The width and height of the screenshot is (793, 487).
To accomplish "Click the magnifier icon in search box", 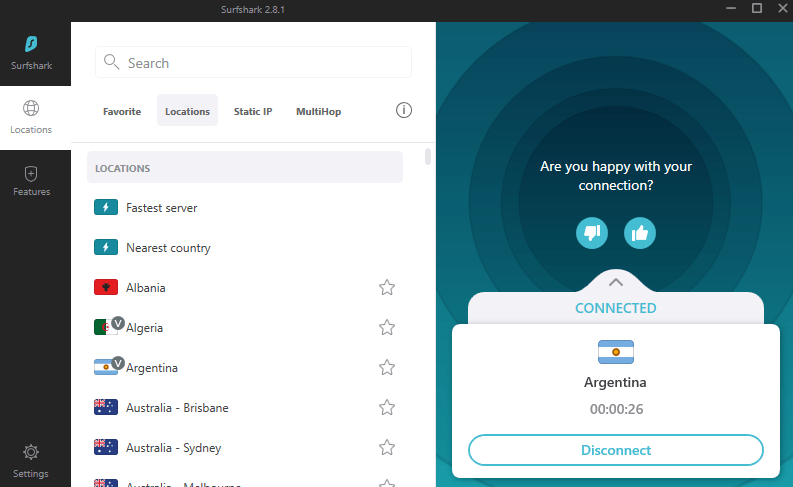I will click(x=111, y=62).
